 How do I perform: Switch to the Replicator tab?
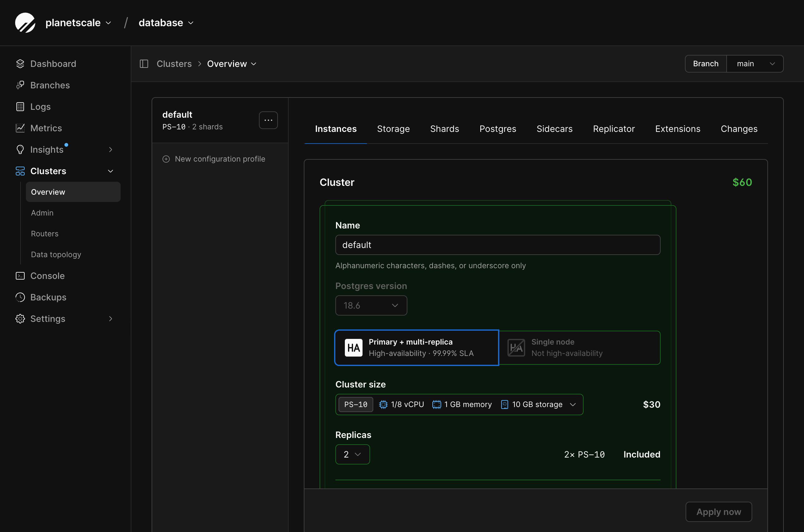pos(614,129)
